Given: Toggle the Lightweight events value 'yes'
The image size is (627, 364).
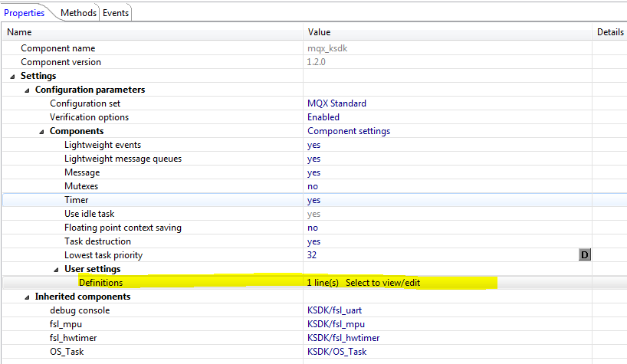Looking at the screenshot, I should (x=313, y=145).
